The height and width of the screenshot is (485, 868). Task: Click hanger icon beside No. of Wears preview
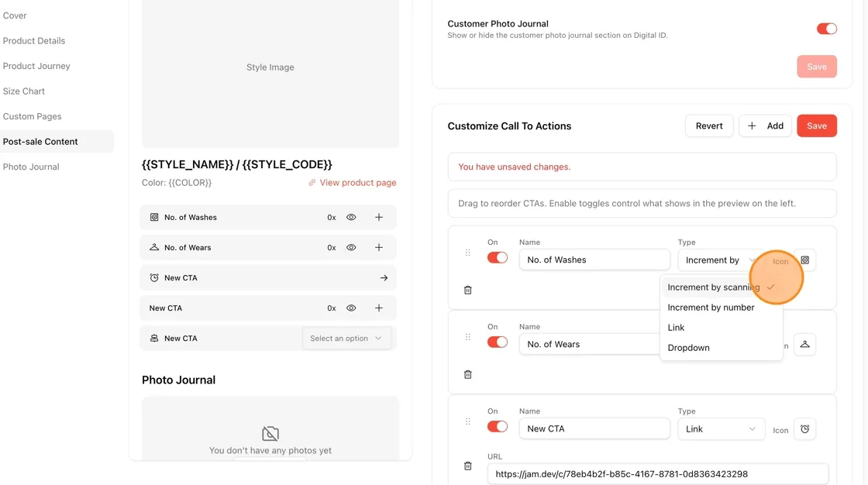tap(154, 247)
